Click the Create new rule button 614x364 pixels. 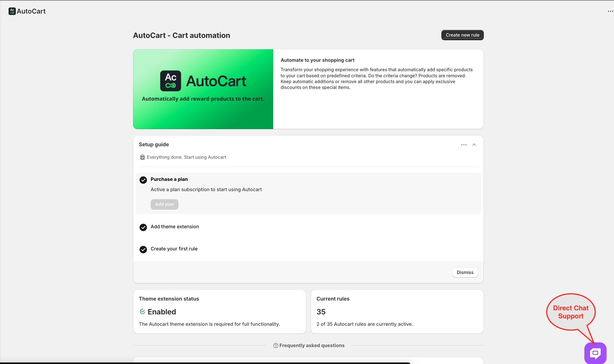coord(462,35)
